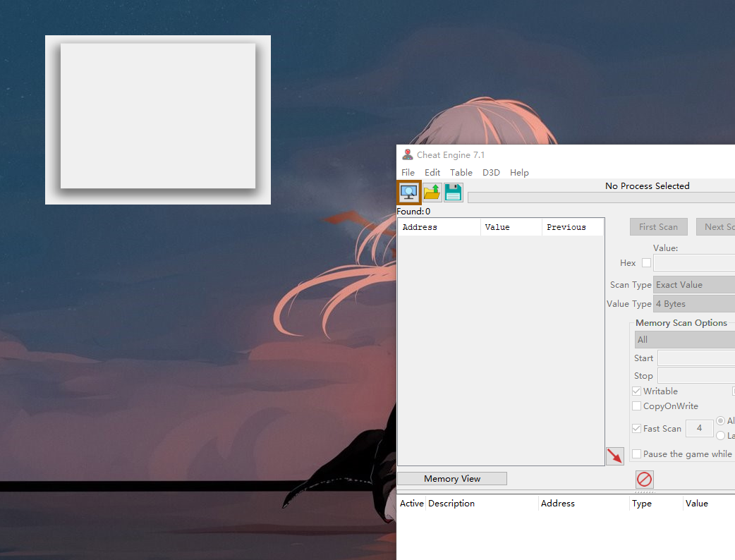The image size is (735, 560).
Task: Click the Active column header in address table
Action: 411,504
